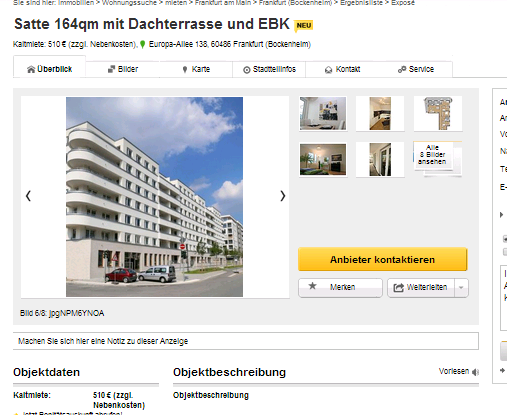Click the speaker icon next to Vorlesen
Viewport: 507px width, 415px height.
point(476,372)
